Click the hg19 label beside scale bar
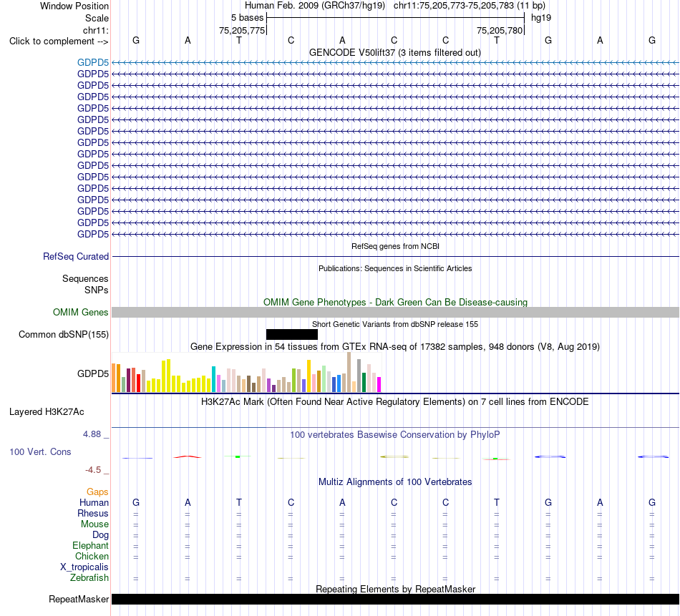 pos(541,18)
